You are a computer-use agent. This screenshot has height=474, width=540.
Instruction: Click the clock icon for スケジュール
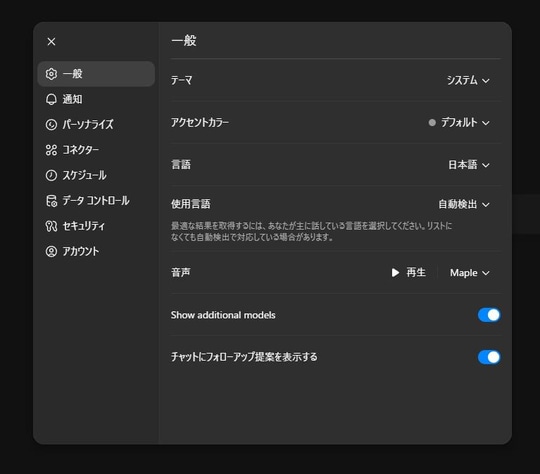point(51,175)
